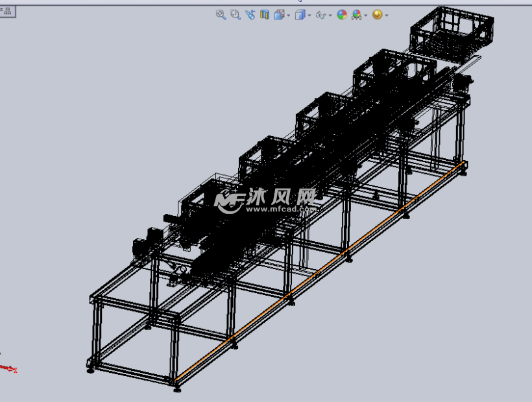The height and width of the screenshot is (402, 532).
Task: Click the View Orientation cube icon
Action: pyautogui.click(x=280, y=14)
